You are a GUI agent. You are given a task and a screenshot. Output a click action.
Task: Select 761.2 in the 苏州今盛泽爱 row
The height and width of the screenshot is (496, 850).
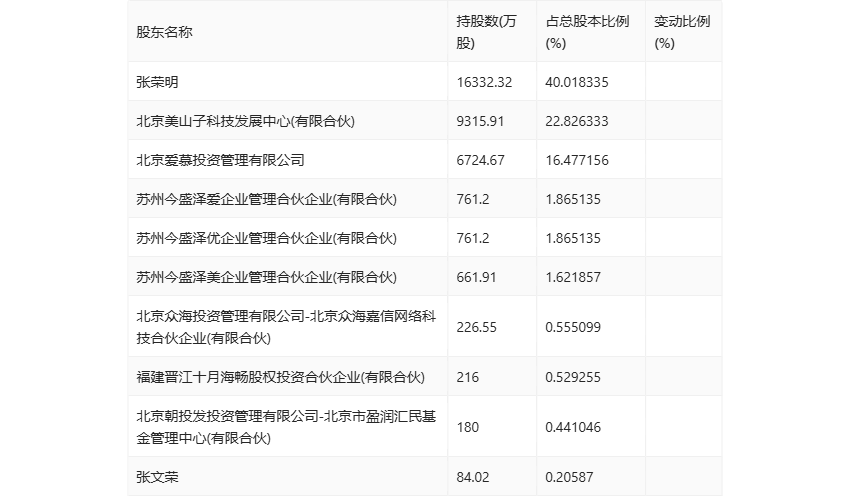click(473, 199)
